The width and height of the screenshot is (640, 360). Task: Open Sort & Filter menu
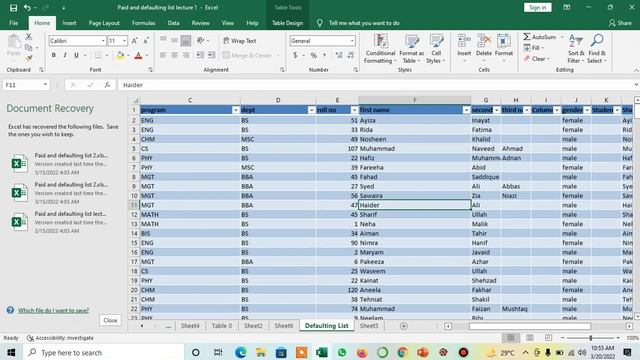(576, 49)
